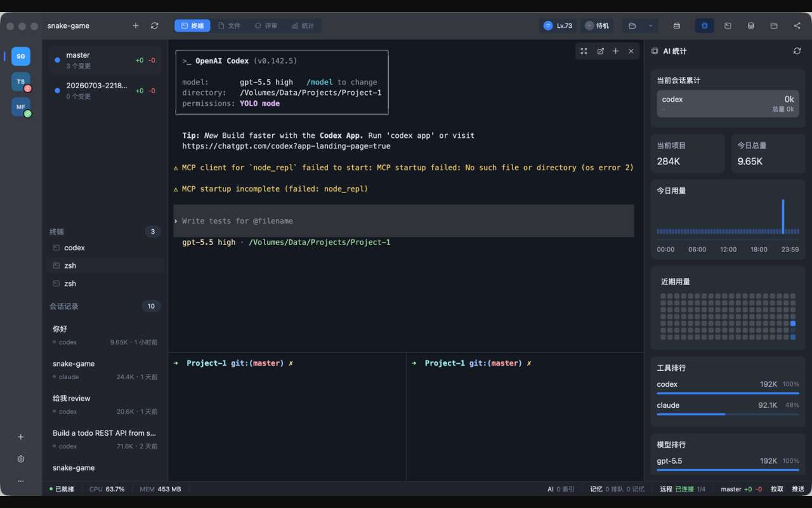The height and width of the screenshot is (508, 812).
Task: Click the tall spike in 今日用量 chart
Action: point(783,217)
